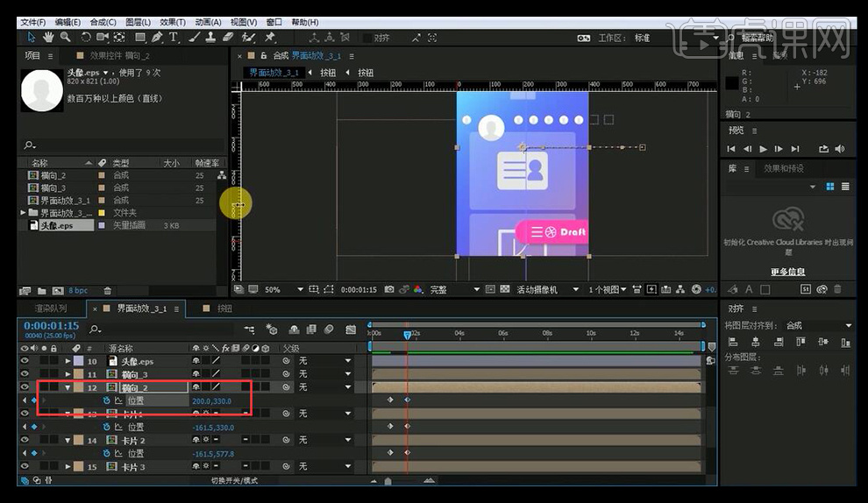The image size is (868, 503).
Task: Select the Hand tool
Action: click(48, 37)
